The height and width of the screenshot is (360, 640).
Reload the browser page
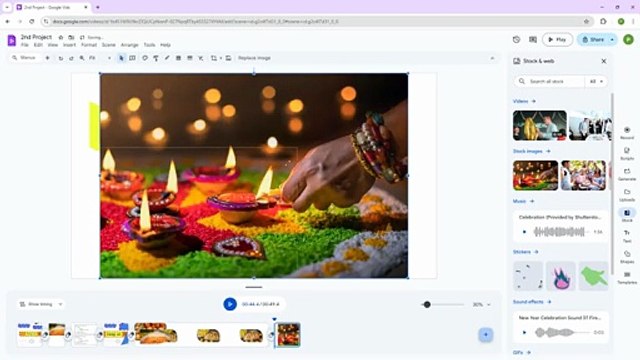pos(32,22)
